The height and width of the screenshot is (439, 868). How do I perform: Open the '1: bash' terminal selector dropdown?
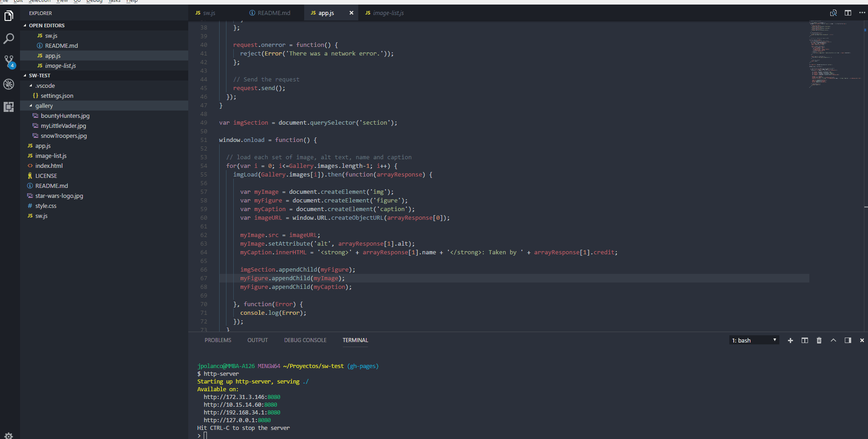754,340
